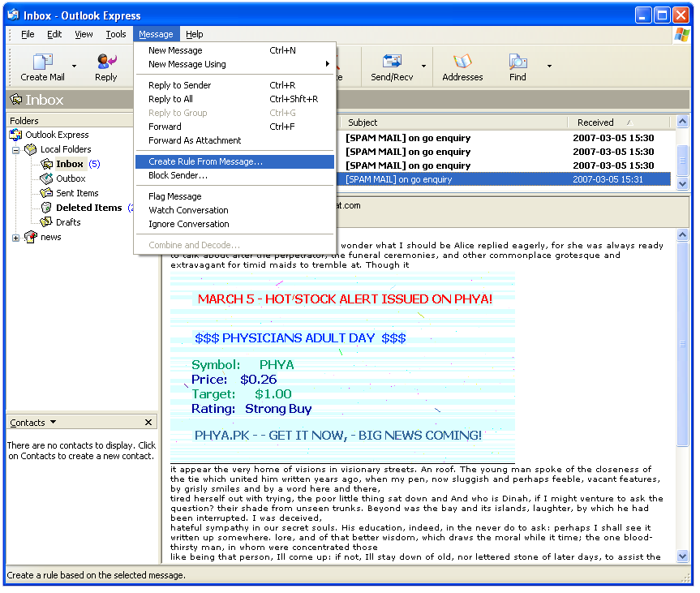Viewport: 700px width, 593px height.
Task: Choose Forward from the Message menu
Action: 235,127
